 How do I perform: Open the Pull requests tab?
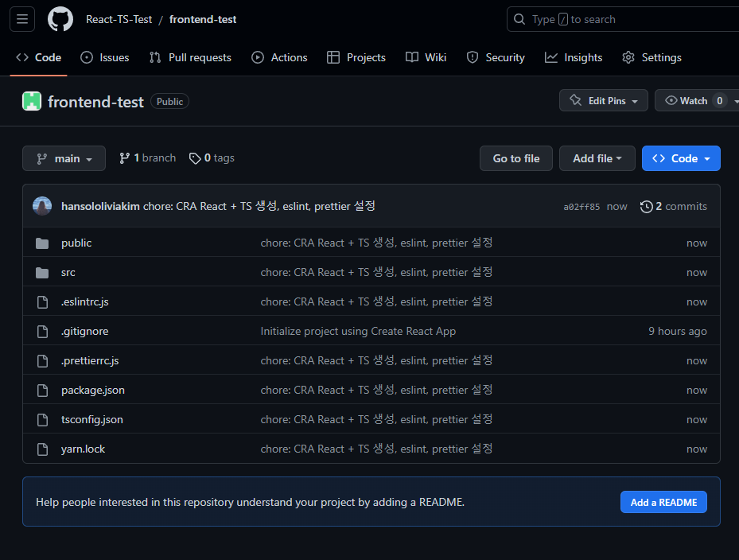[190, 57]
